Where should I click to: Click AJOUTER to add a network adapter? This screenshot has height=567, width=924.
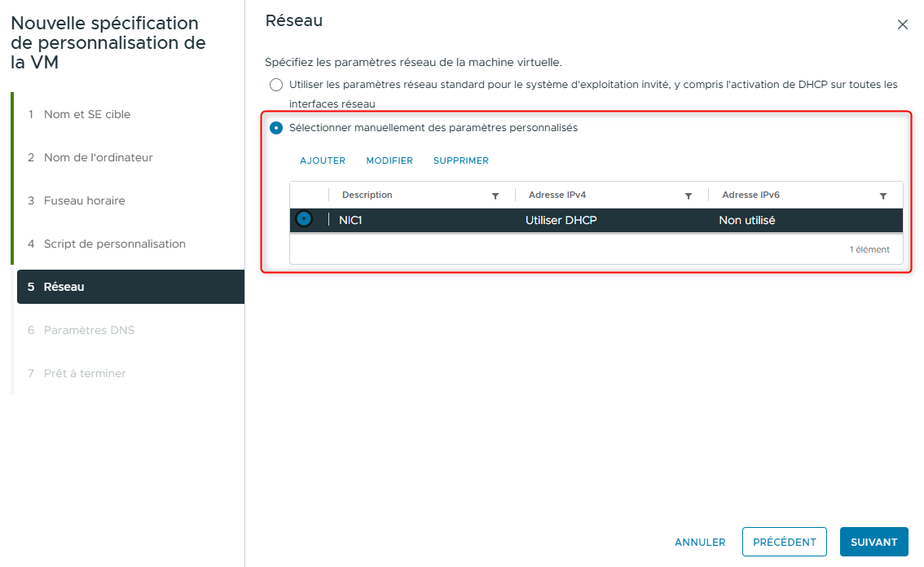point(323,160)
